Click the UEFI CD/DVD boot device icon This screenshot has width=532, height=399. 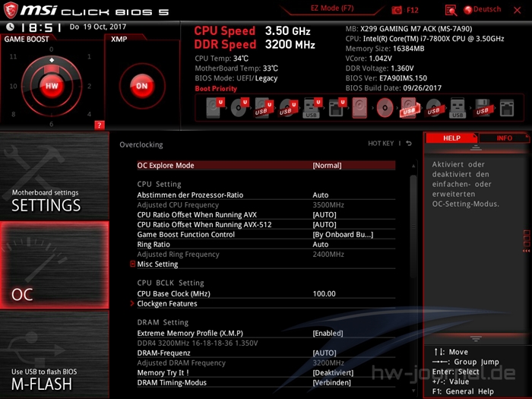click(239, 108)
